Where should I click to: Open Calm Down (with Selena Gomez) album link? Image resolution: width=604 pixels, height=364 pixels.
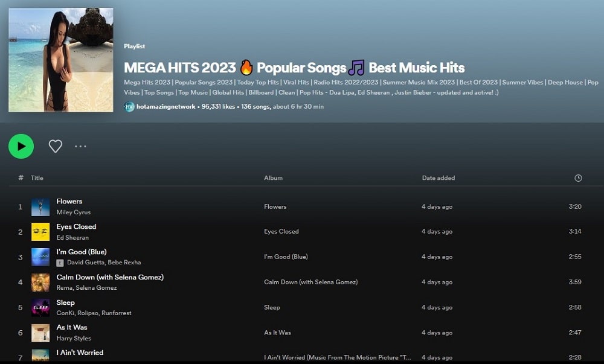pyautogui.click(x=311, y=282)
